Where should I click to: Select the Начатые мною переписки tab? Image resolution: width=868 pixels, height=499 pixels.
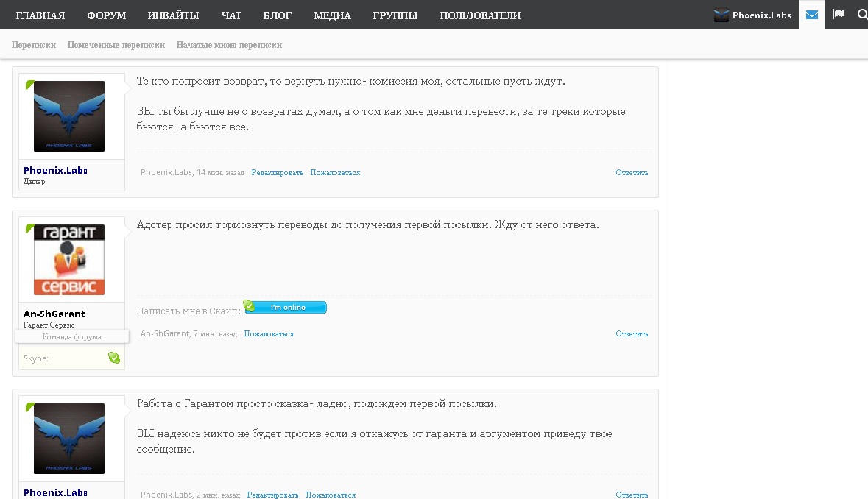(229, 45)
